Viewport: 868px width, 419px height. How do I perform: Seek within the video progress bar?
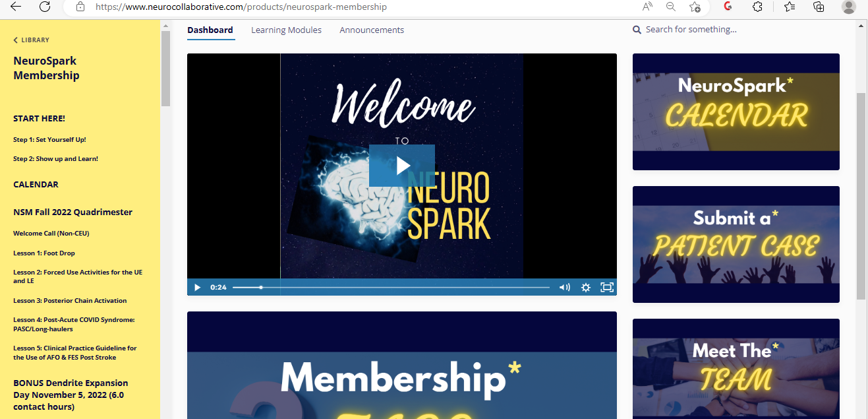(391, 288)
